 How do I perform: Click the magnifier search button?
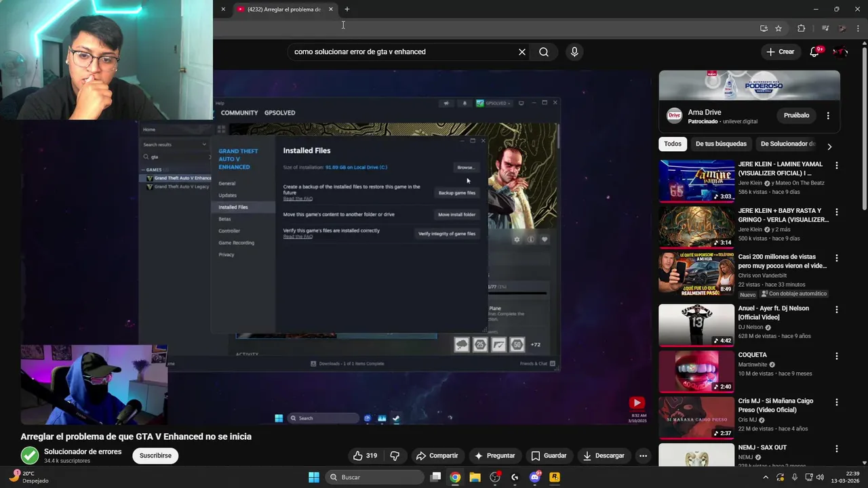[x=544, y=52]
